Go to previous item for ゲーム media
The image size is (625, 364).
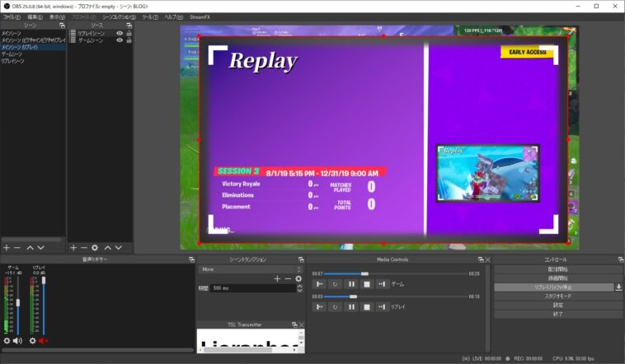(319, 284)
